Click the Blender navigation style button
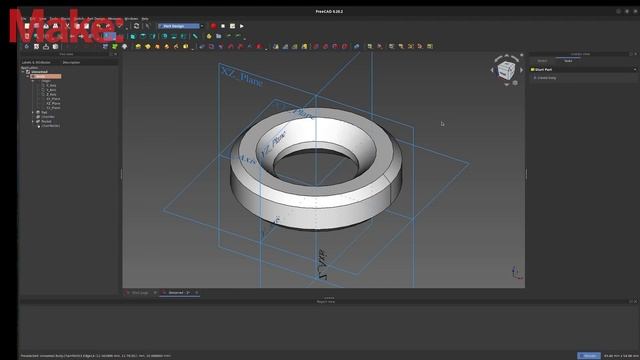This screenshot has width=640, height=360. coord(589,356)
